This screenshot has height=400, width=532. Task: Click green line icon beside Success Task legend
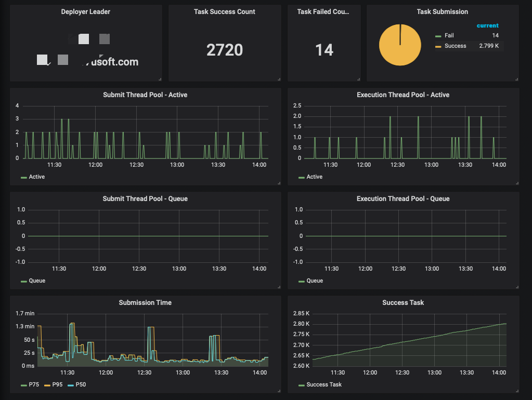point(302,385)
